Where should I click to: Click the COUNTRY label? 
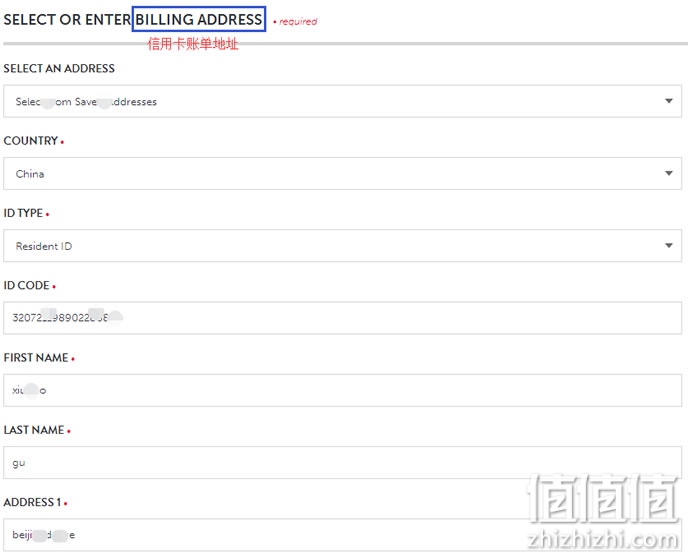[x=31, y=141]
